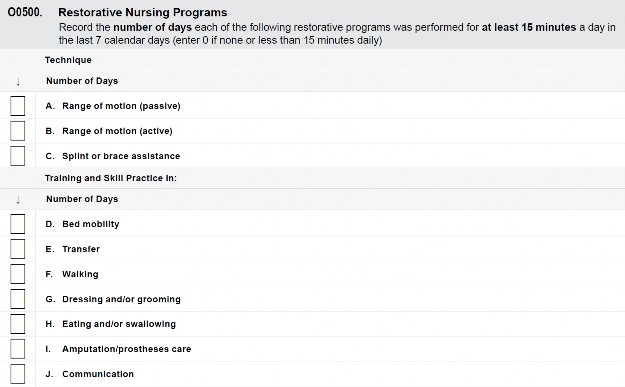Image resolution: width=625 pixels, height=387 pixels.
Task: Focus the Bed mobility days box
Action: pyautogui.click(x=18, y=224)
